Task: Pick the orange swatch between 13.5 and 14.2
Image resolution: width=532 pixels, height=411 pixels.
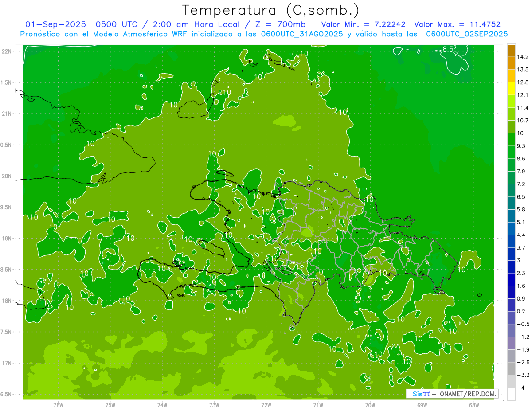Action: [x=511, y=63]
